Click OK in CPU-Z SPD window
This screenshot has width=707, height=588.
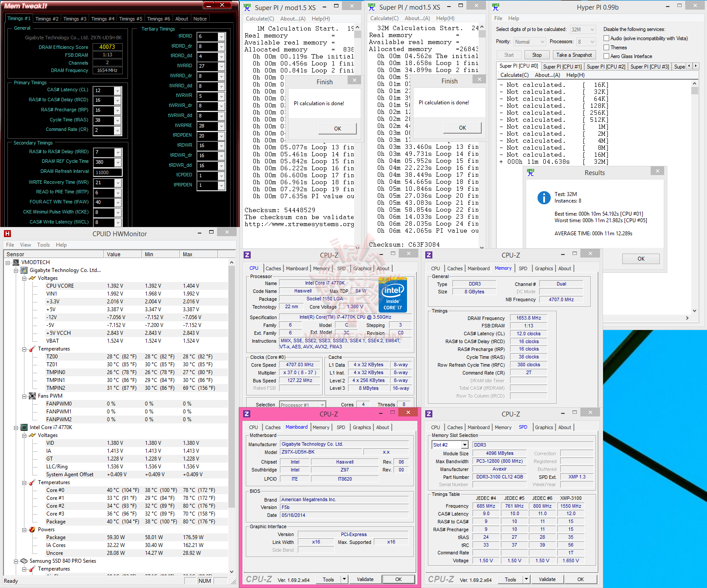[x=580, y=579]
